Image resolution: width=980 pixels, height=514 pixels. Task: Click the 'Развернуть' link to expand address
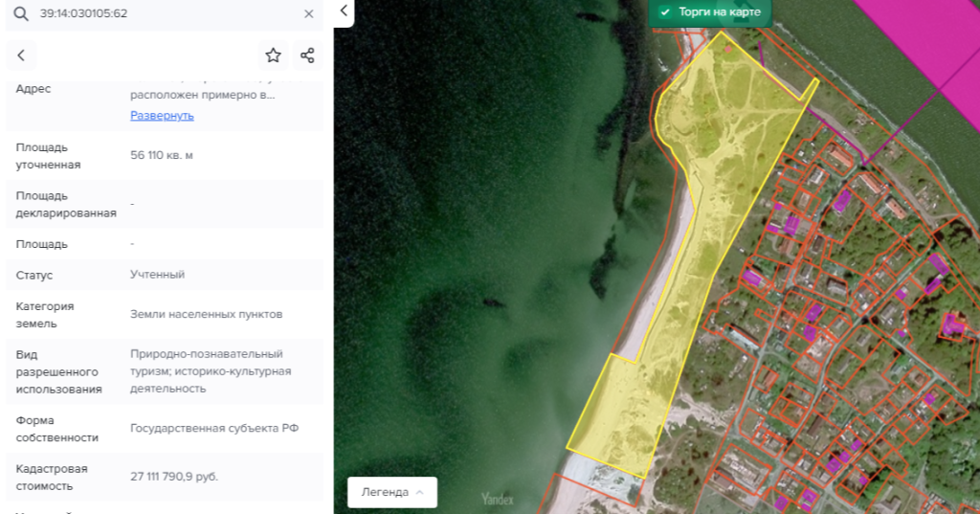(x=162, y=116)
